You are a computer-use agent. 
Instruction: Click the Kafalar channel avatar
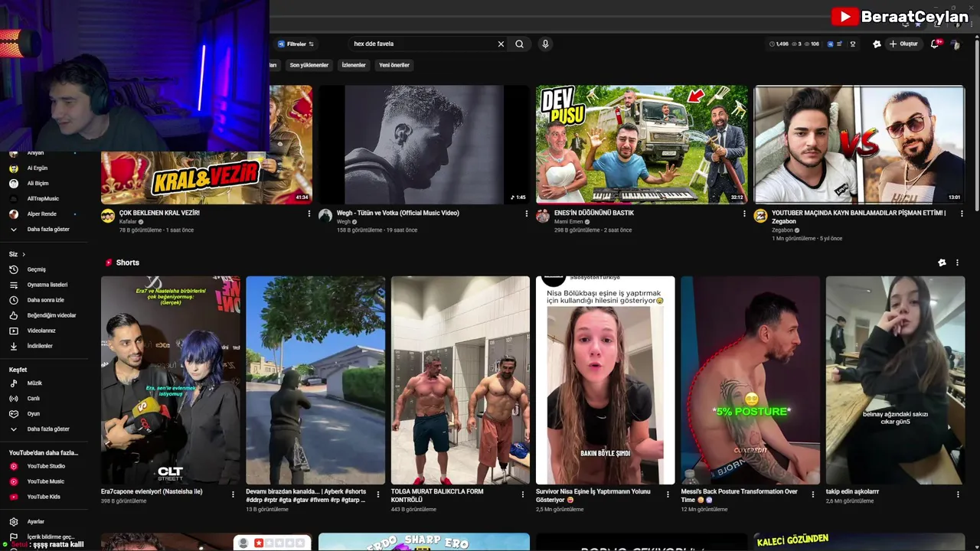click(108, 216)
